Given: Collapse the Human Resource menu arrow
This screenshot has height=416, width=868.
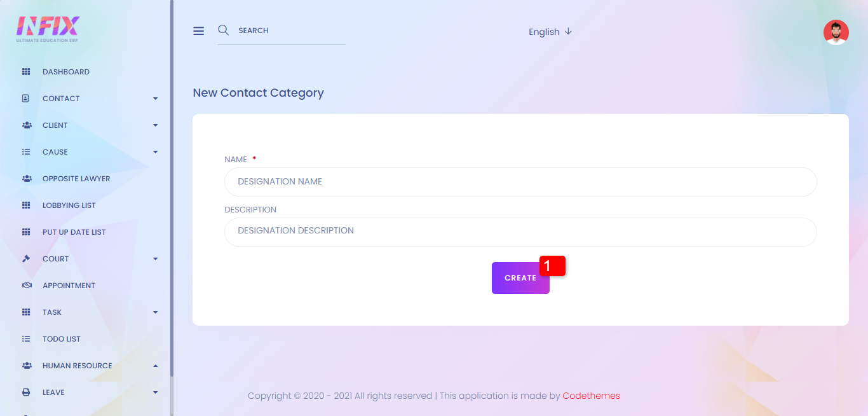Looking at the screenshot, I should point(156,366).
